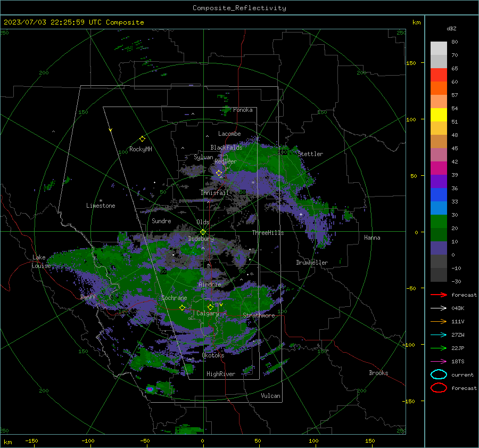Image resolution: width=479 pixels, height=448 pixels.
Task: Click the Didsbury label
Action: tap(201, 239)
